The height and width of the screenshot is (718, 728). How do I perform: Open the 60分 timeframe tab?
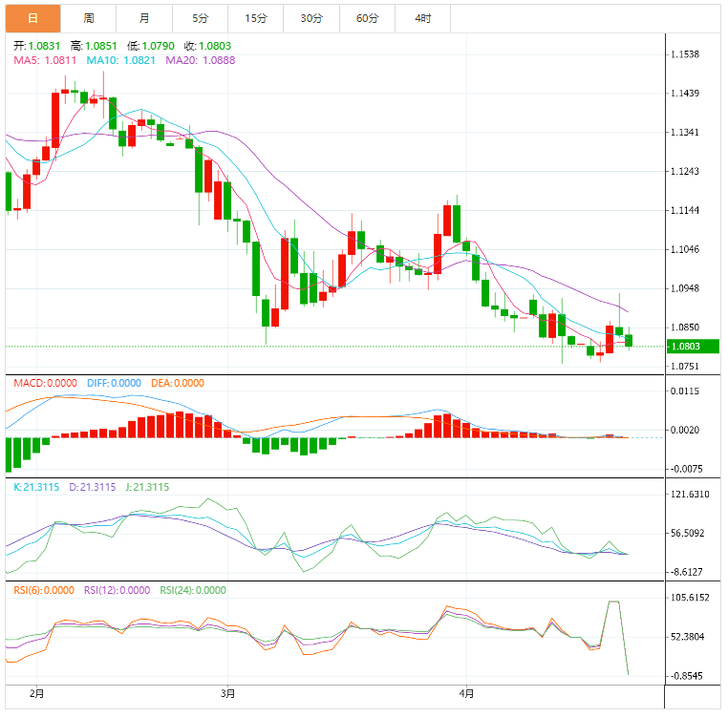coord(367,18)
